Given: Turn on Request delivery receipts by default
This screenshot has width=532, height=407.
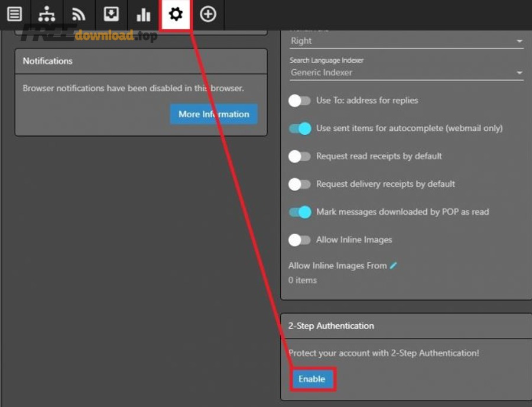Looking at the screenshot, I should 300,184.
